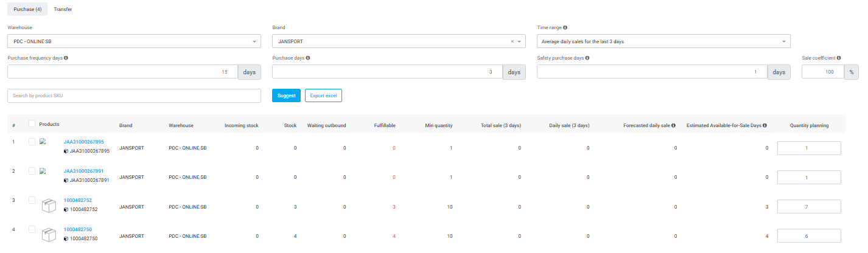Open the Time range dropdown

[663, 41]
